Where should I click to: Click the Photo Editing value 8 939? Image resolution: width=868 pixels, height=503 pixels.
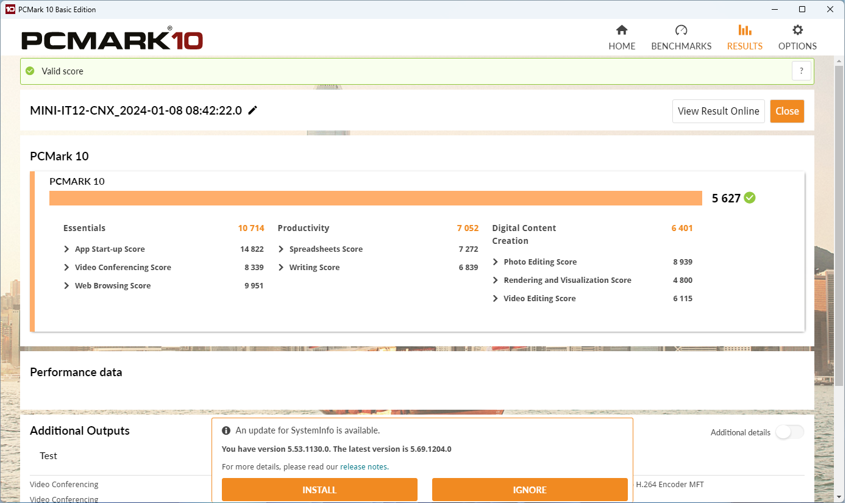click(x=683, y=262)
